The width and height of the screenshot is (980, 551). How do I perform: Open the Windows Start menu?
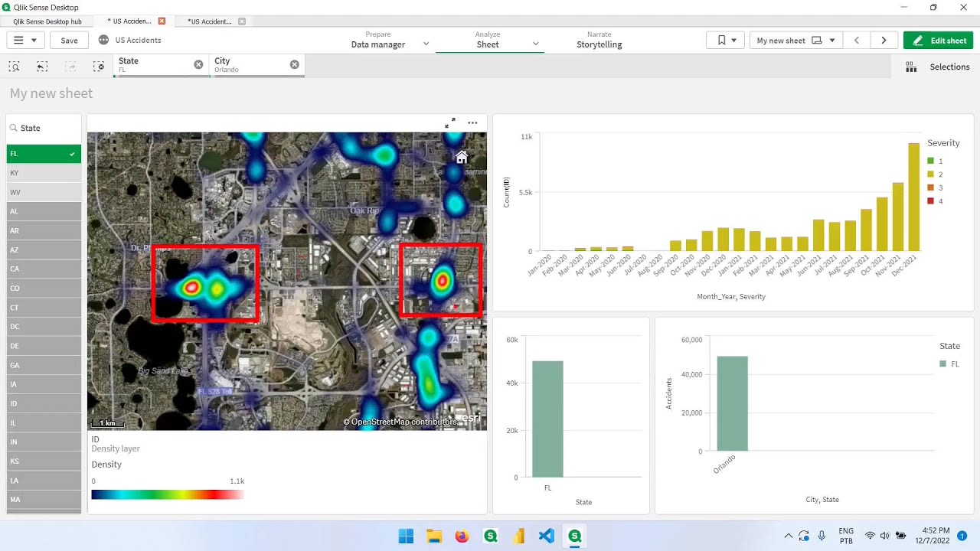coord(406,536)
